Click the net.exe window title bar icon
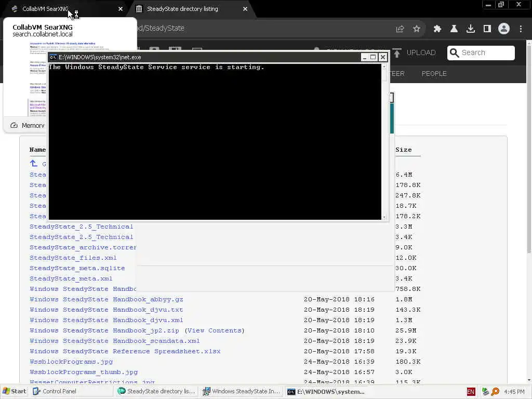The image size is (532, 399). click(54, 57)
